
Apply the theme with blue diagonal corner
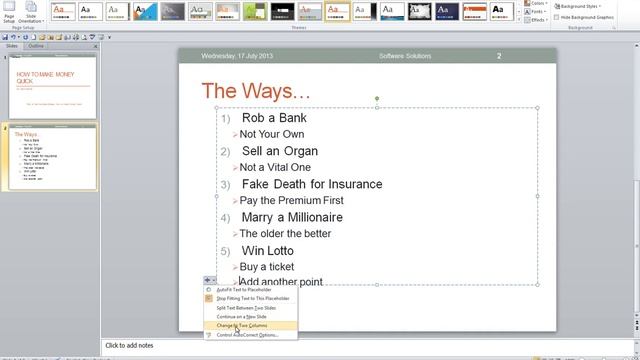145,11
